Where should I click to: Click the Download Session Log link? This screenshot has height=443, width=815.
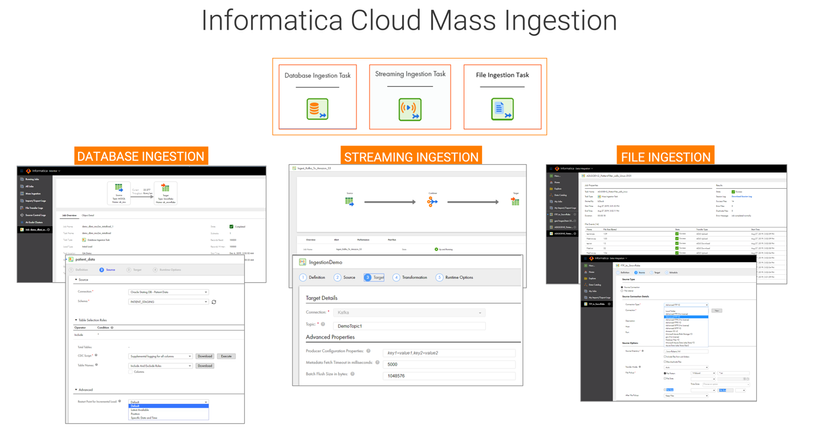(x=742, y=197)
